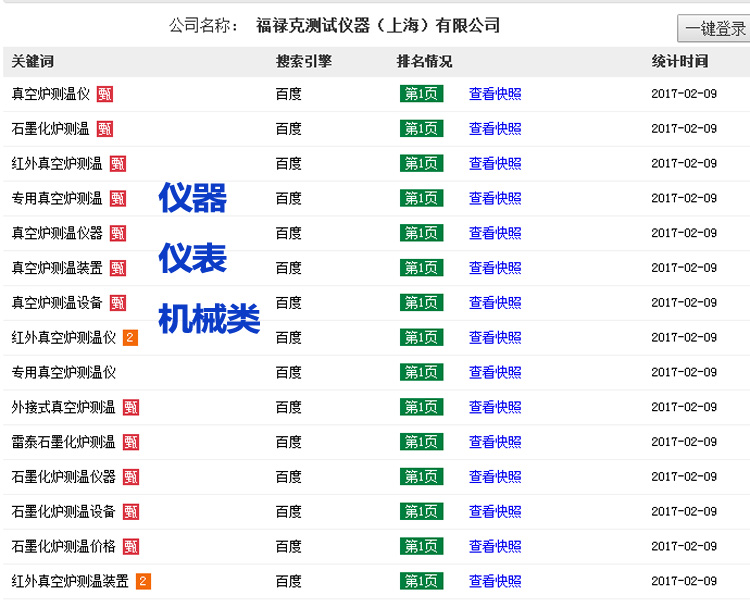Click green 第1页 badge in 红外真空炉测温装置 row
The height and width of the screenshot is (607, 750).
[x=421, y=581]
